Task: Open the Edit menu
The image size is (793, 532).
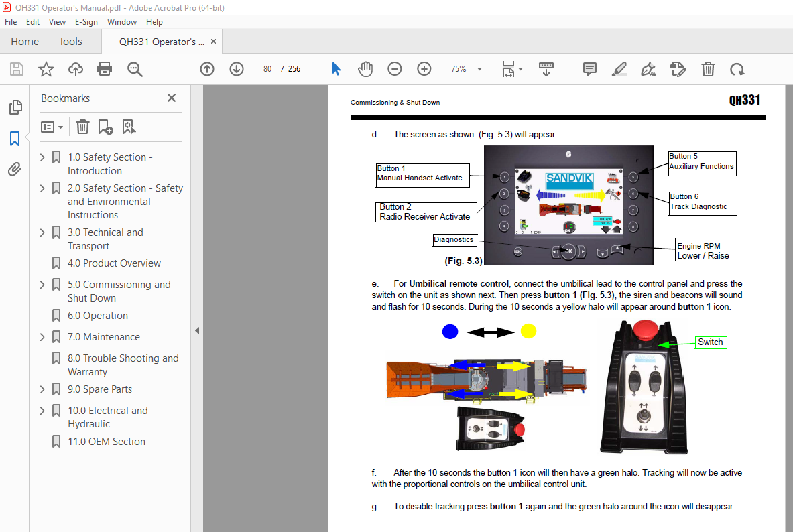Action: [33, 22]
